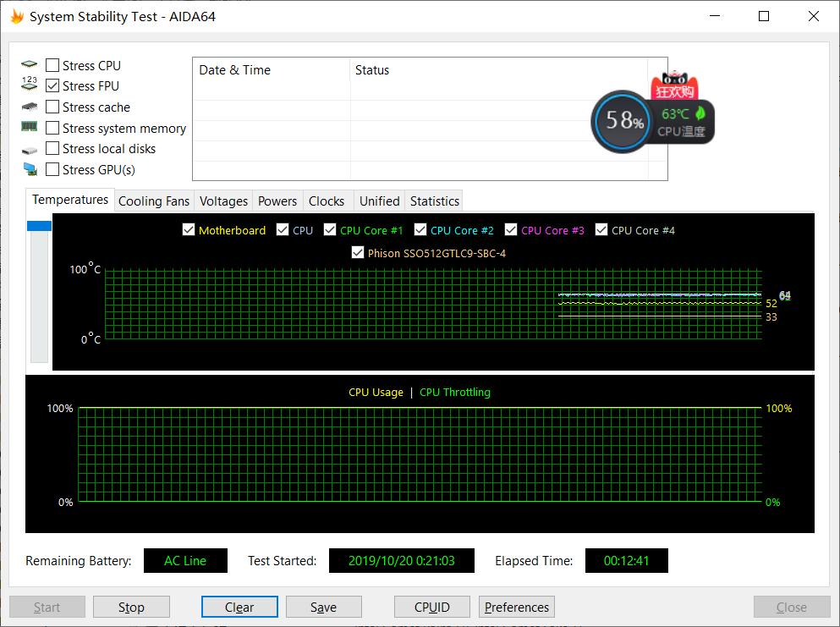Enable the Stress GPU(s) checkbox

[52, 169]
